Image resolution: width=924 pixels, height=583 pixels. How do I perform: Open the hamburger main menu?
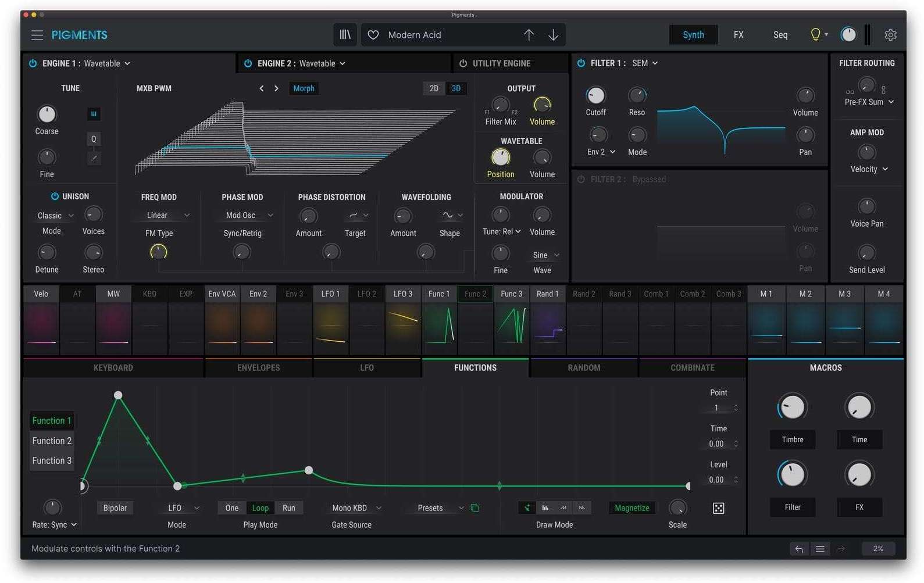(x=37, y=35)
